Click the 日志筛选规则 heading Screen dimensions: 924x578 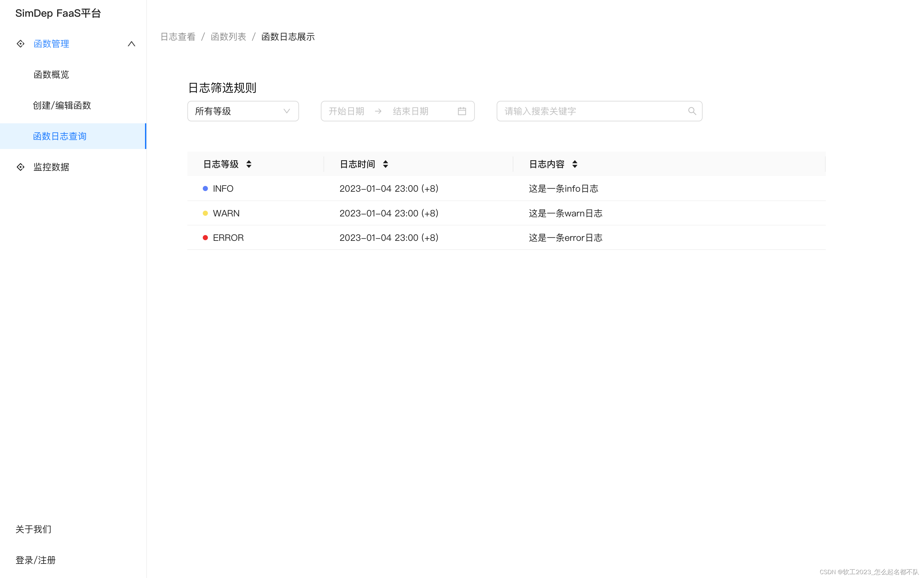pyautogui.click(x=222, y=88)
